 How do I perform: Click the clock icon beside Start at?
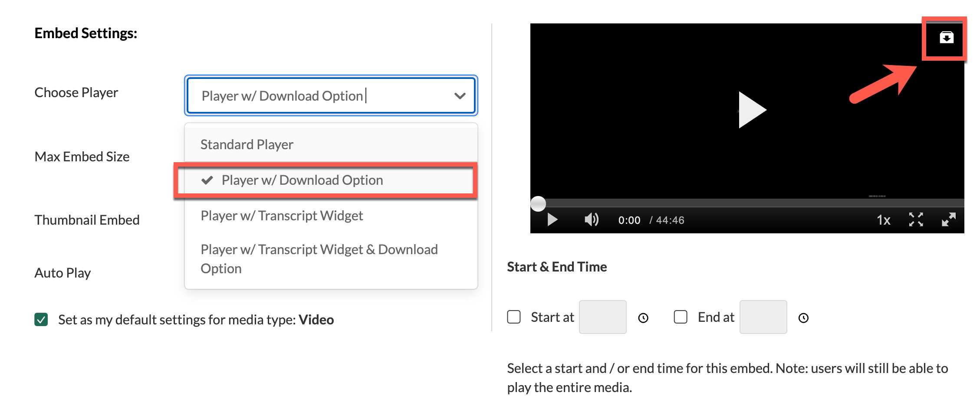coord(643,318)
